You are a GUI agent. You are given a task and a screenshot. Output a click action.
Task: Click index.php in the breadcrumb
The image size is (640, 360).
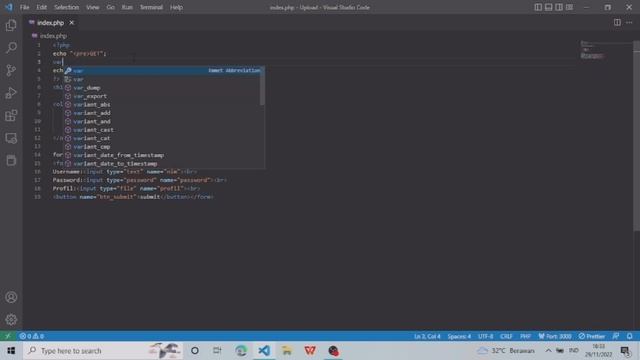[53, 36]
